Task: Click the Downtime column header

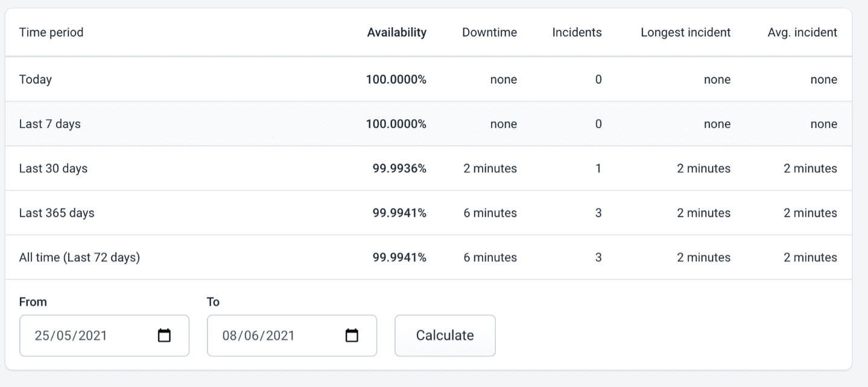Action: coord(489,33)
